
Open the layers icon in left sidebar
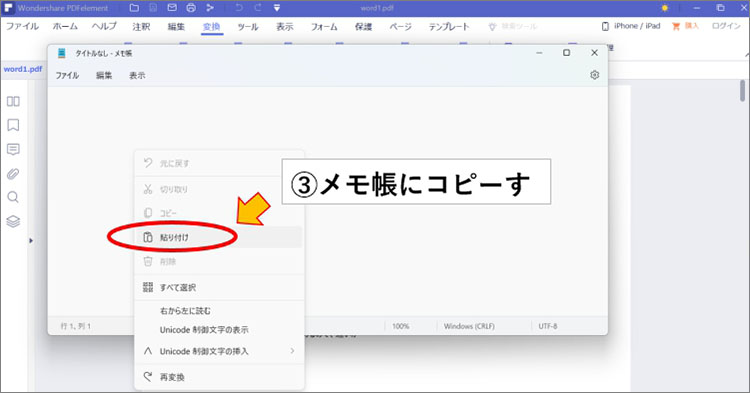tap(13, 221)
